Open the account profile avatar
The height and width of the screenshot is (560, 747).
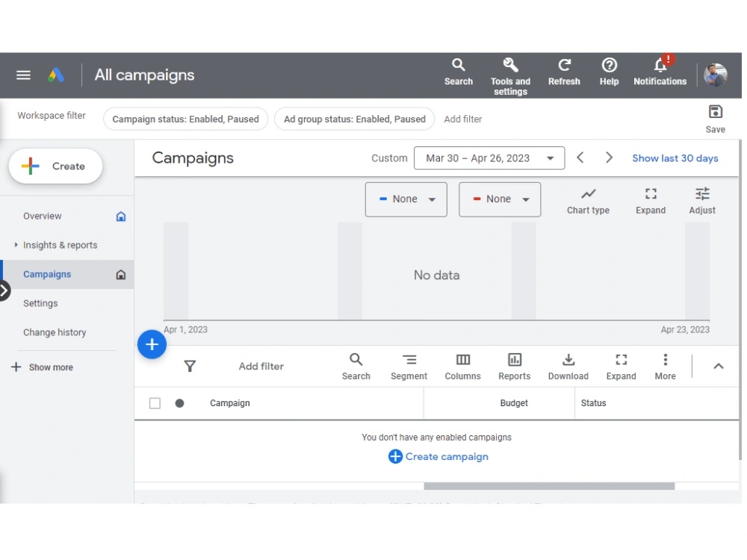715,75
